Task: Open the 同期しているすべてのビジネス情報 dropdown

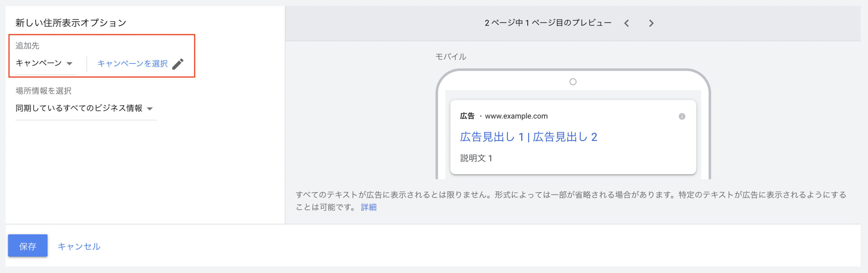Action: [85, 108]
